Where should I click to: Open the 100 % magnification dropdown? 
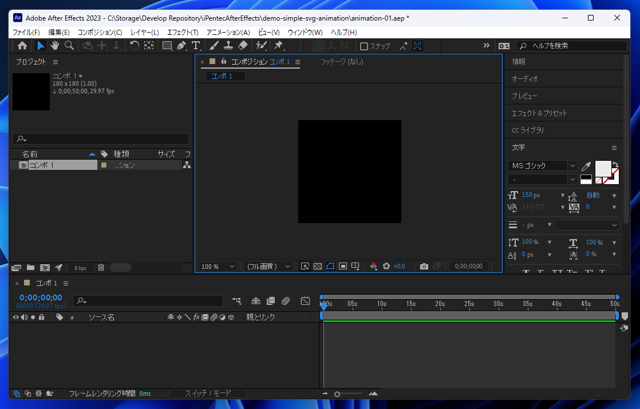pyautogui.click(x=217, y=267)
